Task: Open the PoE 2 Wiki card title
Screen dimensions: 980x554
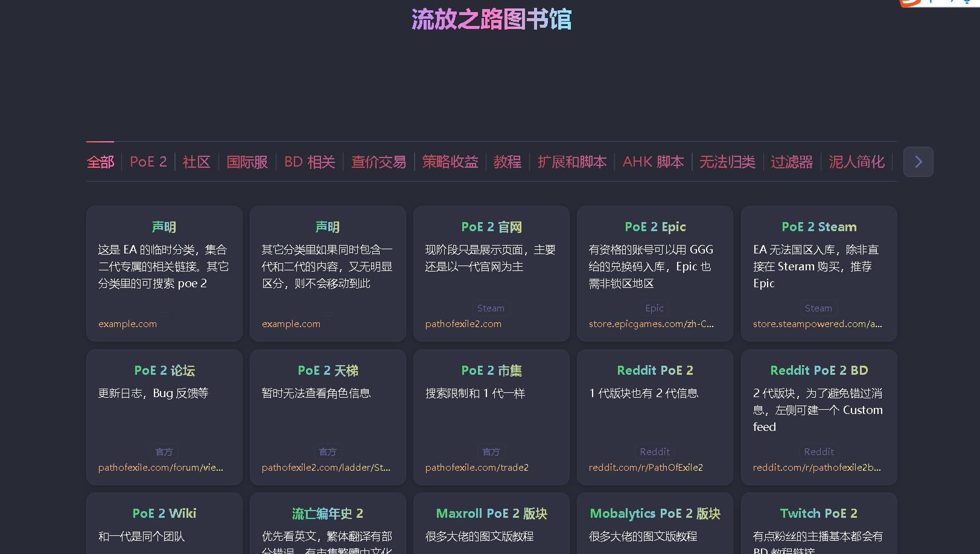Action: coord(164,514)
